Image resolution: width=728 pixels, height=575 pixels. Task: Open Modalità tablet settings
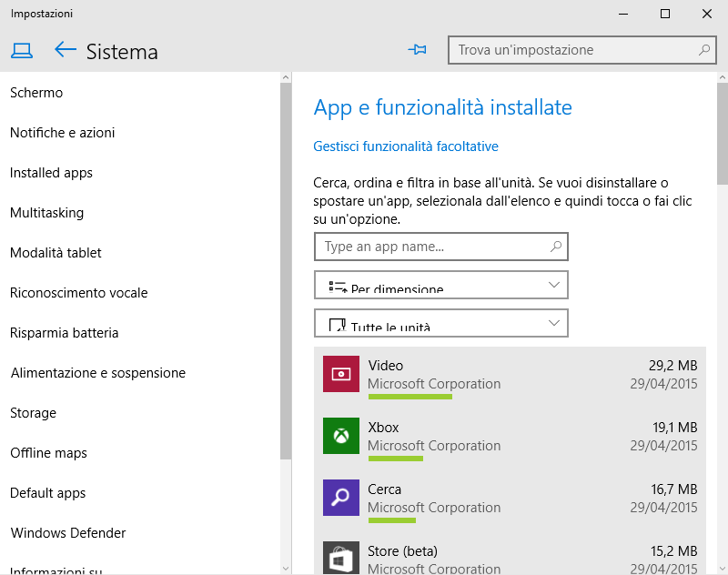[56, 253]
